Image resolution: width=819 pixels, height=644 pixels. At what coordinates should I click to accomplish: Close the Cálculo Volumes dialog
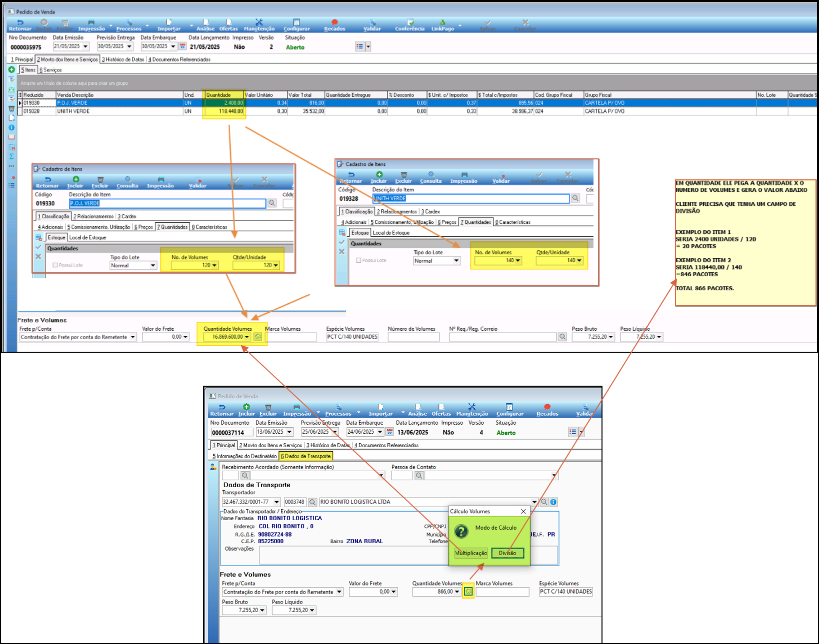[x=523, y=511]
